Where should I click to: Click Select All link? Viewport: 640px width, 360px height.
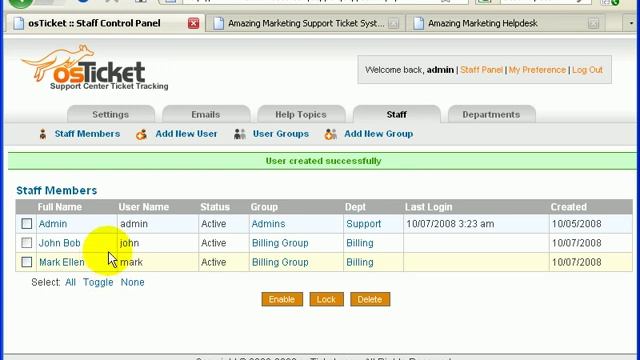click(70, 282)
